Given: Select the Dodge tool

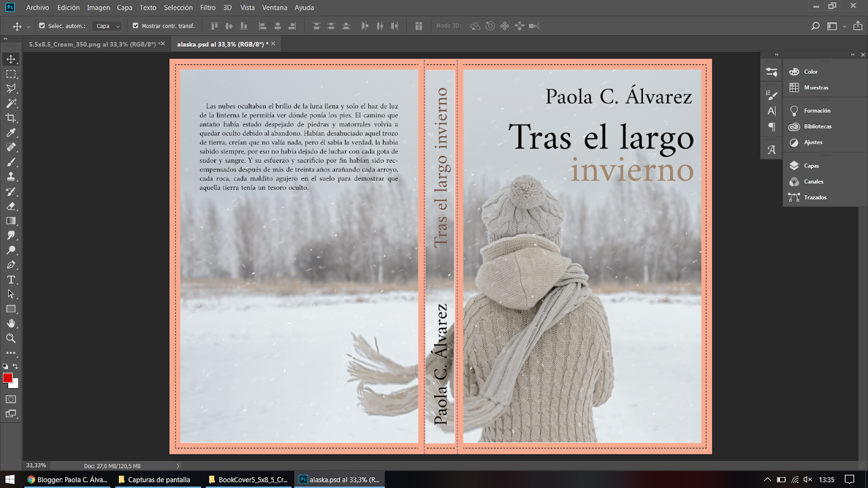Looking at the screenshot, I should coord(11,250).
